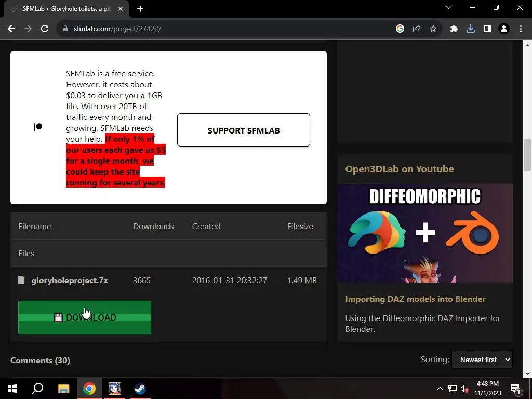Click the SUPPORT SFMLAB button
The image size is (532, 399).
(x=244, y=130)
